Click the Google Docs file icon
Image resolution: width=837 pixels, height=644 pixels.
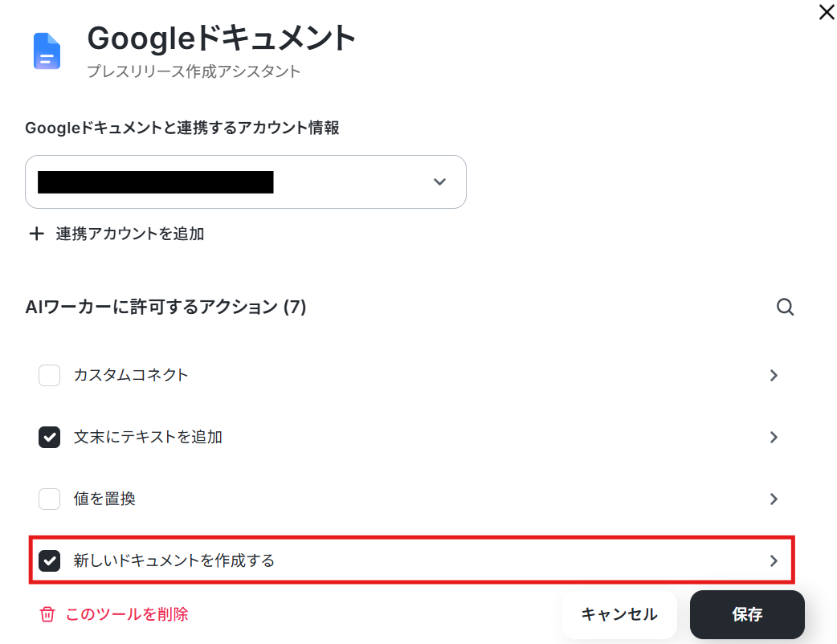47,51
